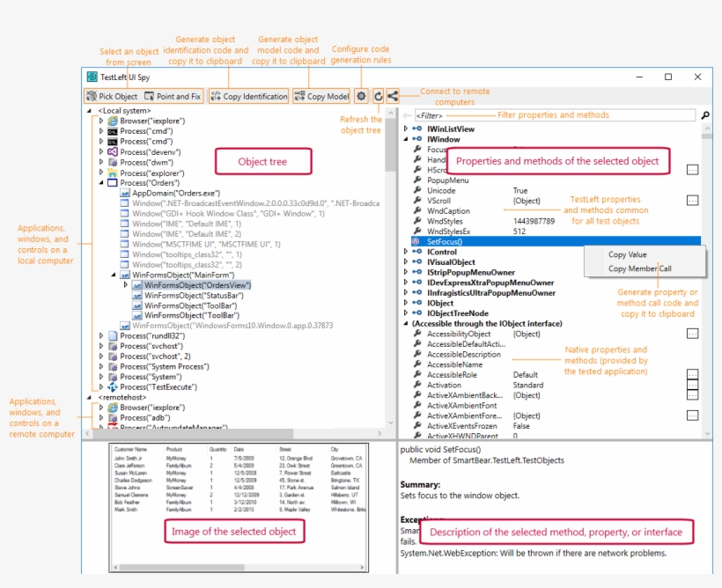Collapse Accessible through the IObject interface group

406,323
